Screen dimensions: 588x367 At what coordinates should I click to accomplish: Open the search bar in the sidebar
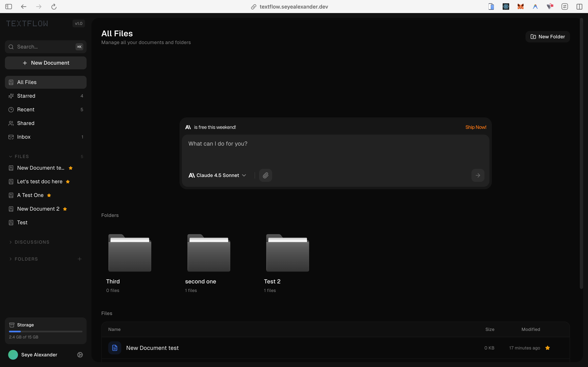tap(45, 47)
